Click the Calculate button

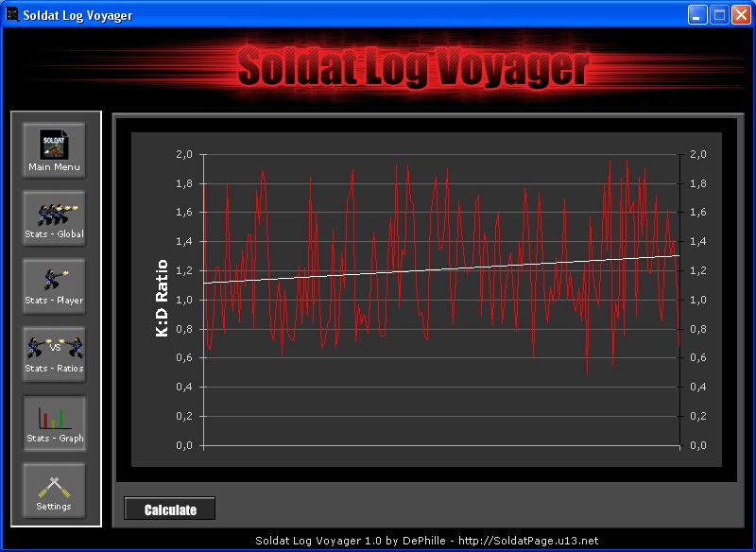pyautogui.click(x=170, y=509)
